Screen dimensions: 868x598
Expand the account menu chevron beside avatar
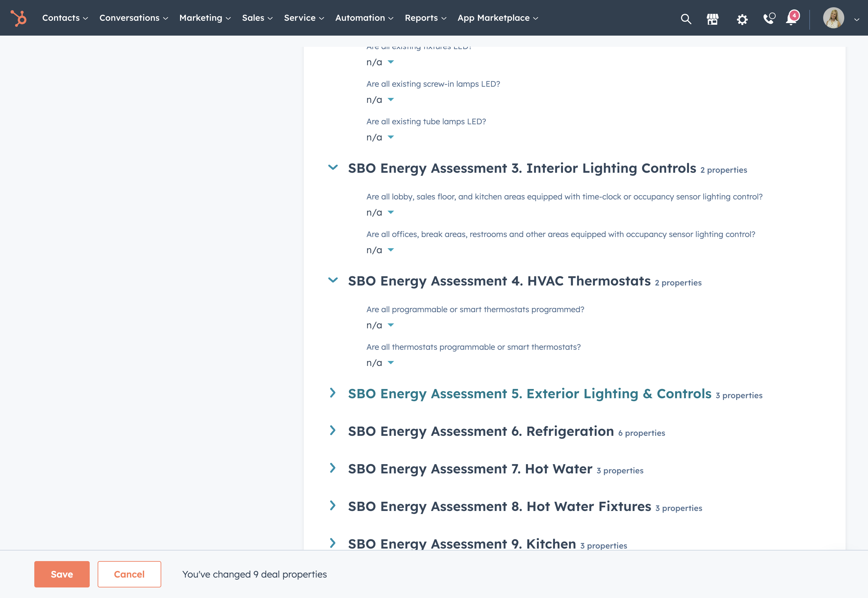pyautogui.click(x=857, y=19)
